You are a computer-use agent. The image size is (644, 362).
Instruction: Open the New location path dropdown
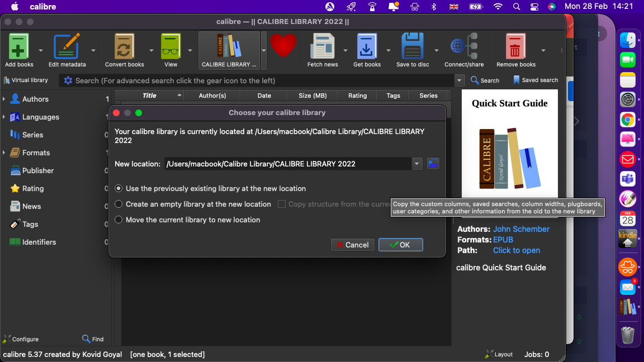pos(416,164)
